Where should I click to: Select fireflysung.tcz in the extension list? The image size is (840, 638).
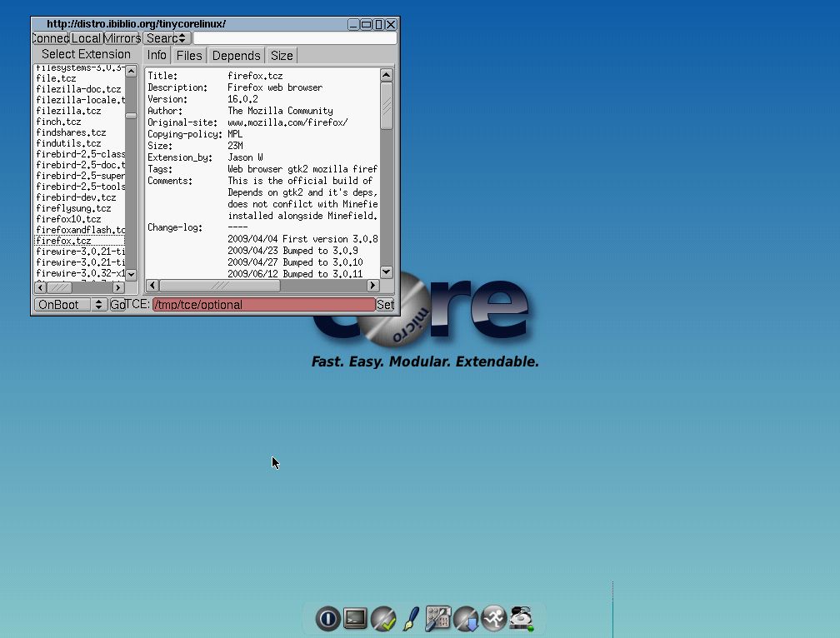pyautogui.click(x=80, y=208)
